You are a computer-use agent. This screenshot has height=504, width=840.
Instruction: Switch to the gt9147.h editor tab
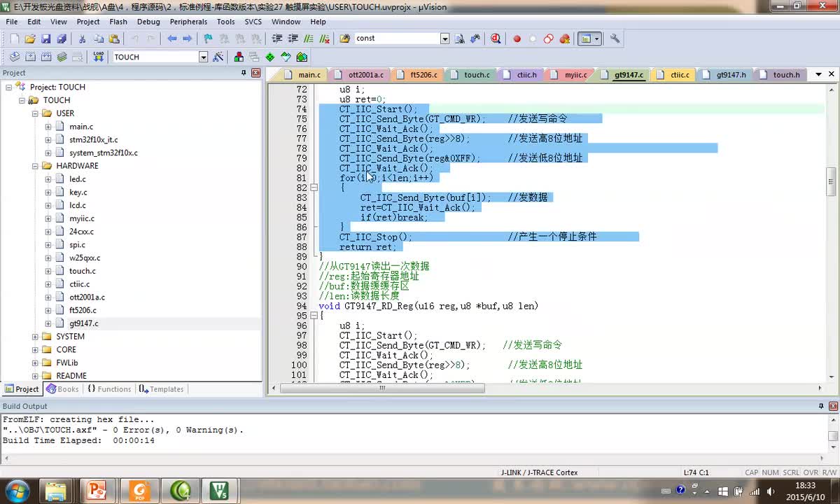724,75
